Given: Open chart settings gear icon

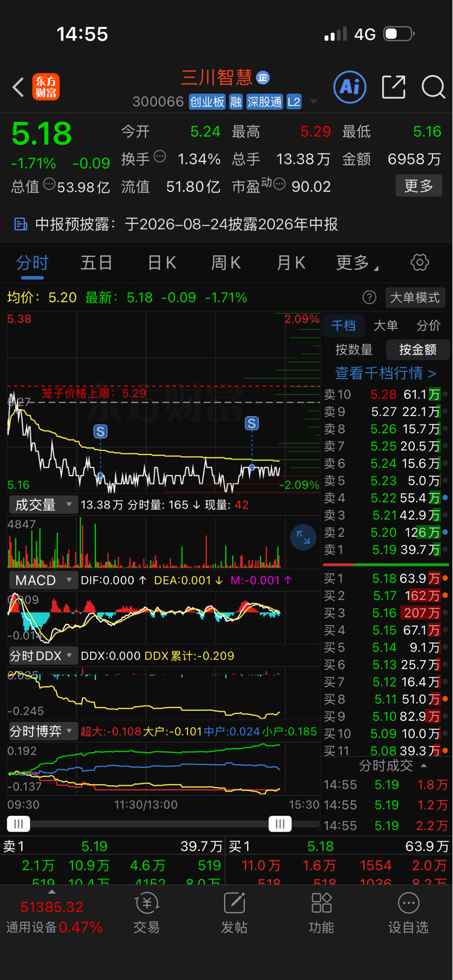Looking at the screenshot, I should [x=419, y=263].
